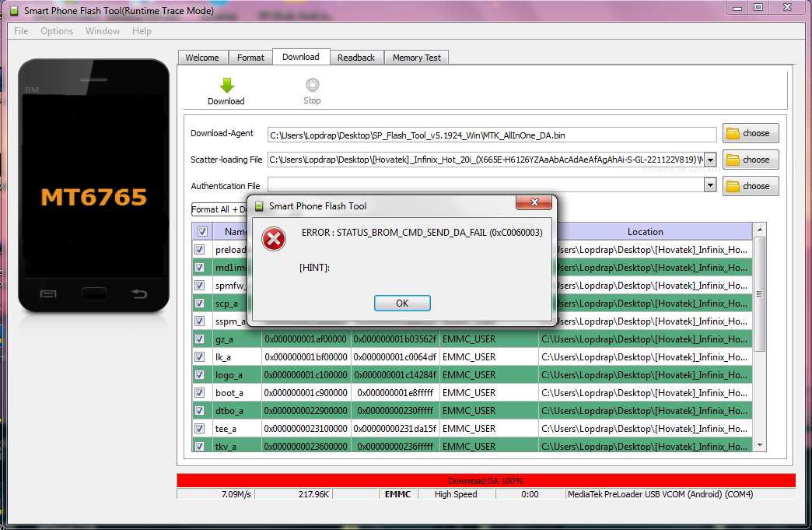
Task: Uncheck the gz_a partition checkbox
Action: pos(199,339)
